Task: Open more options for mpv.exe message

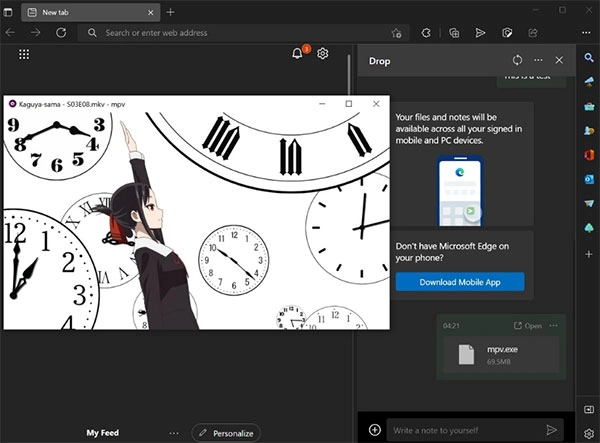Action: coord(553,326)
